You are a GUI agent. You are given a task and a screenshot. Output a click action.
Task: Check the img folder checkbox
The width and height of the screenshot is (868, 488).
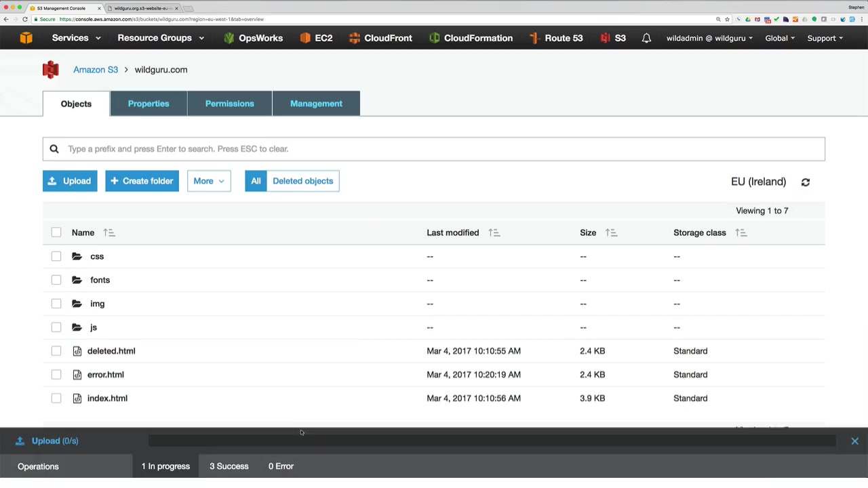tap(56, 304)
